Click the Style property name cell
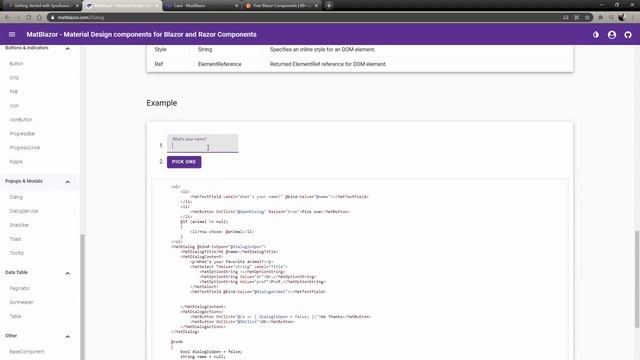 pyautogui.click(x=160, y=49)
